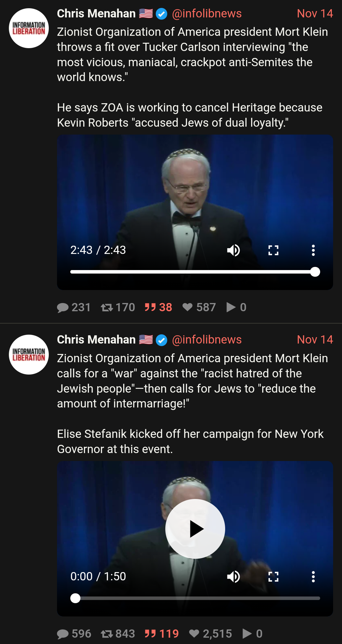The height and width of the screenshot is (644, 342).
Task: Mute the first video volume
Action: pos(234,250)
